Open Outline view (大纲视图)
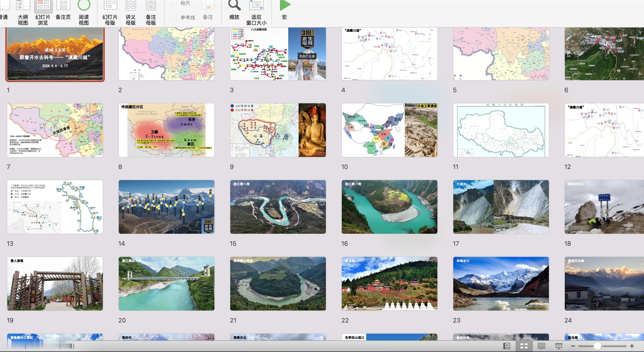644x352 pixels. point(23,13)
